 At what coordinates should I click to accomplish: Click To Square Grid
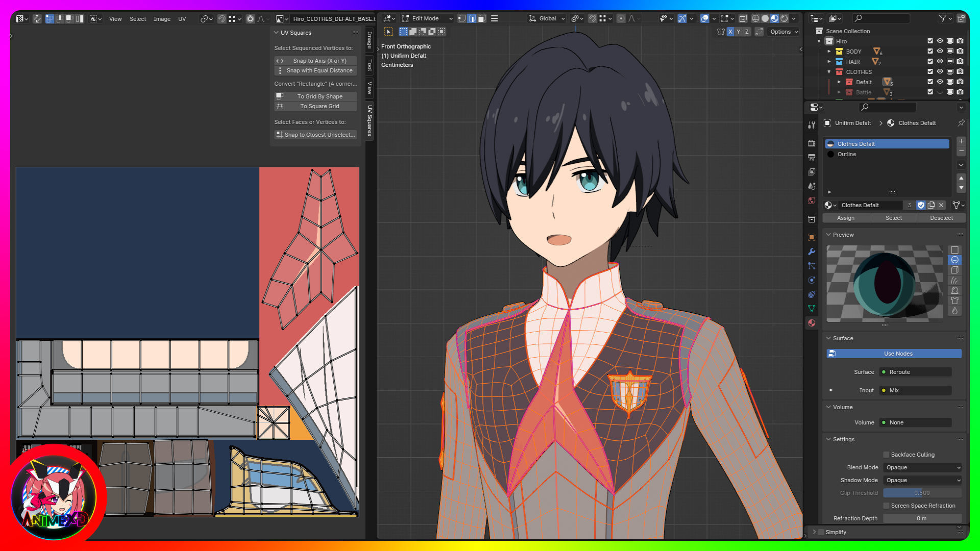pyautogui.click(x=315, y=106)
